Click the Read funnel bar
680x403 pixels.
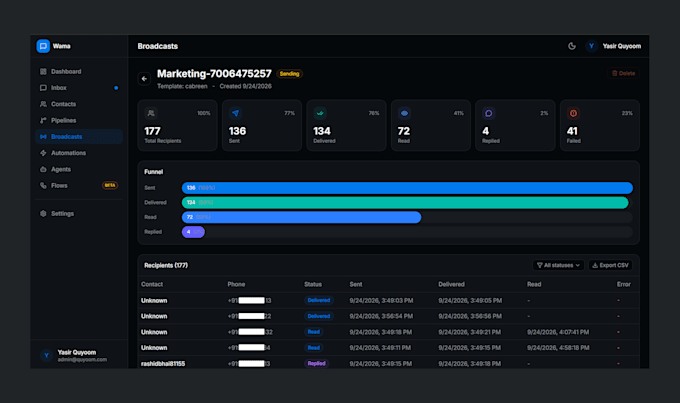[301, 217]
